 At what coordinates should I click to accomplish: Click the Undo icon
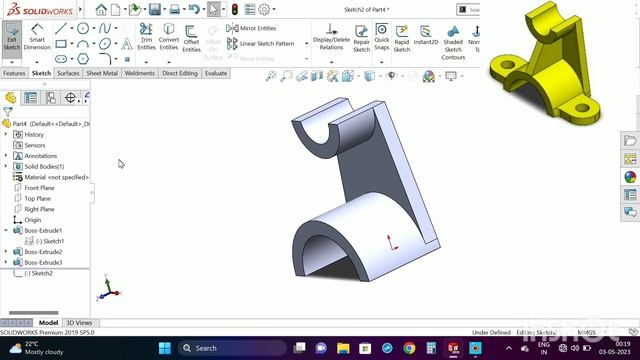click(x=194, y=9)
